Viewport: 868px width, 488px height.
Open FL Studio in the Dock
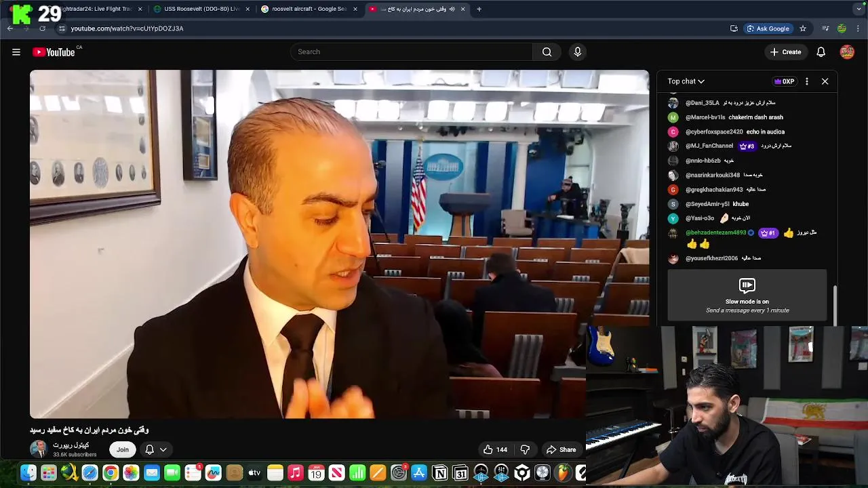click(x=564, y=473)
